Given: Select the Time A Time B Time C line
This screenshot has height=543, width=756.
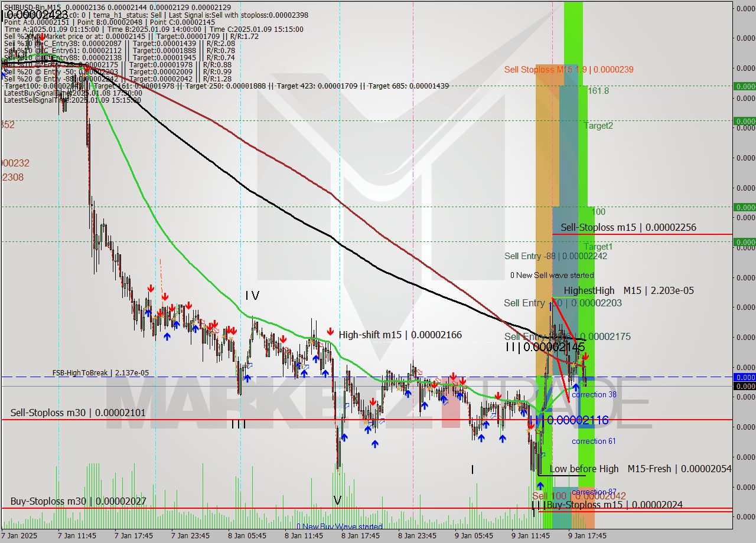Looking at the screenshot, I should [154, 30].
